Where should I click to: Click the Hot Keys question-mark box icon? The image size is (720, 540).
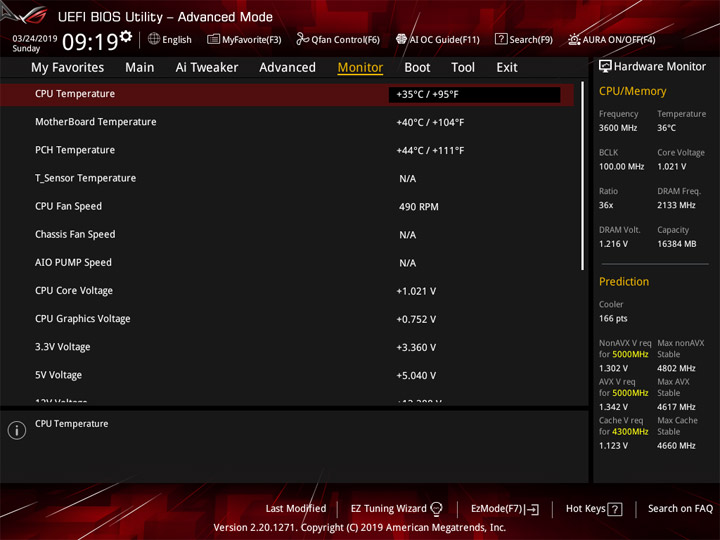[x=615, y=509]
